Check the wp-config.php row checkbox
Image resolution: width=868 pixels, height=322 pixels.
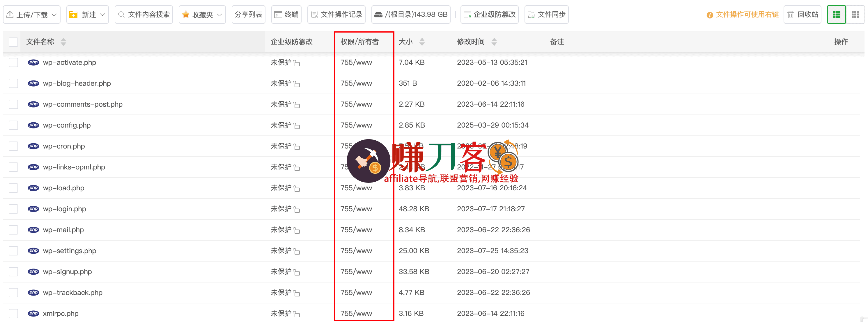(13, 125)
